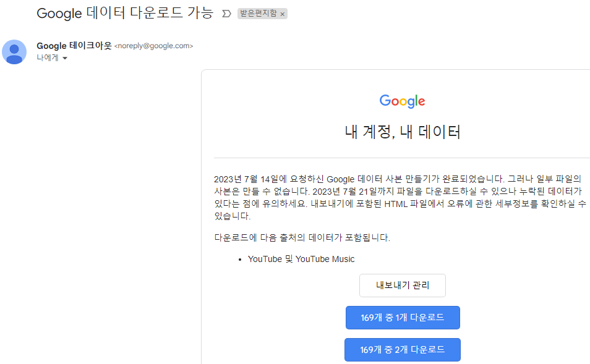Click sender name Google 테이크아웃

74,46
